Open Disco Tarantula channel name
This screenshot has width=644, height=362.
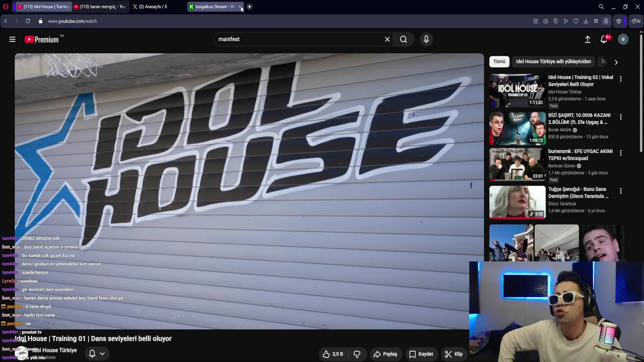tap(562, 204)
